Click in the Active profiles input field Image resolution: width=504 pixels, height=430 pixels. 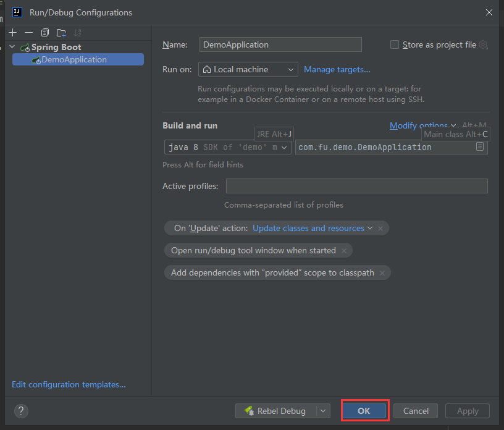[356, 185]
